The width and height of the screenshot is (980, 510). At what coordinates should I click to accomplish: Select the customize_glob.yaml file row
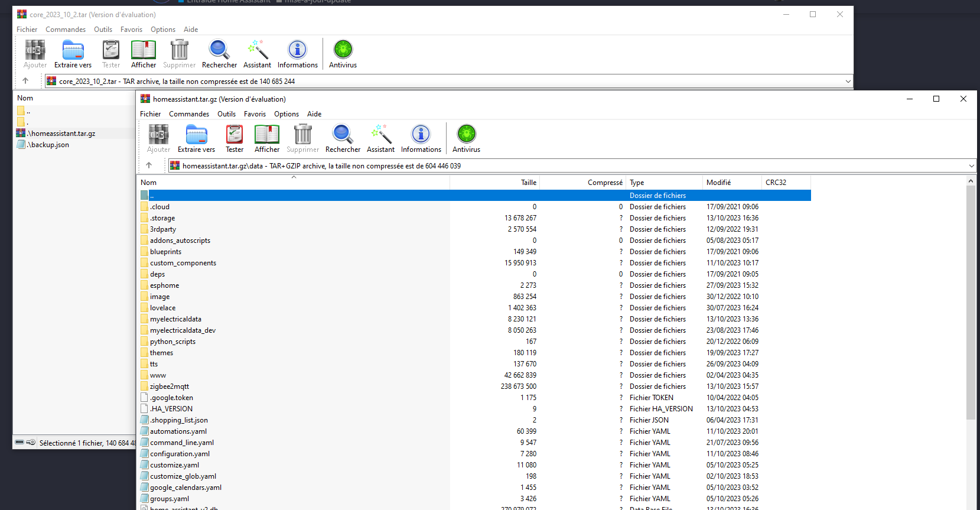(475, 476)
